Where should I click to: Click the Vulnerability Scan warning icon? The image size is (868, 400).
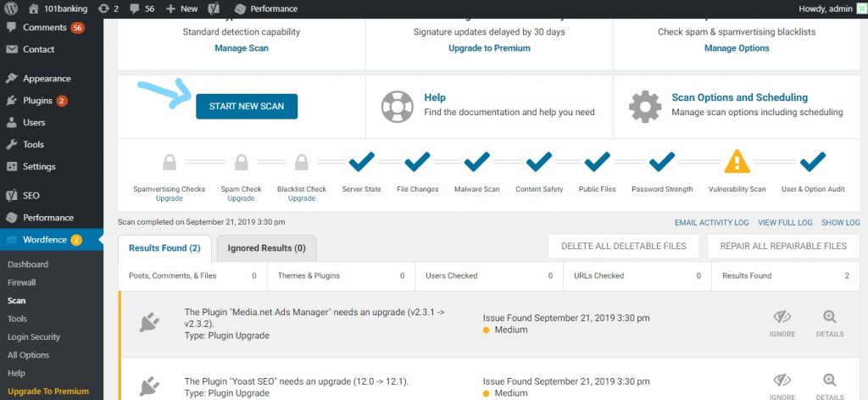pos(737,162)
